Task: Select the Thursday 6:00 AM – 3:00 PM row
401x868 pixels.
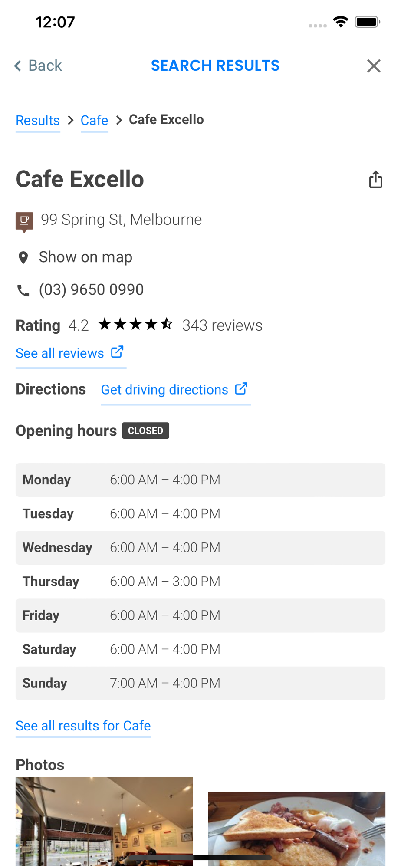Action: pos(200,582)
